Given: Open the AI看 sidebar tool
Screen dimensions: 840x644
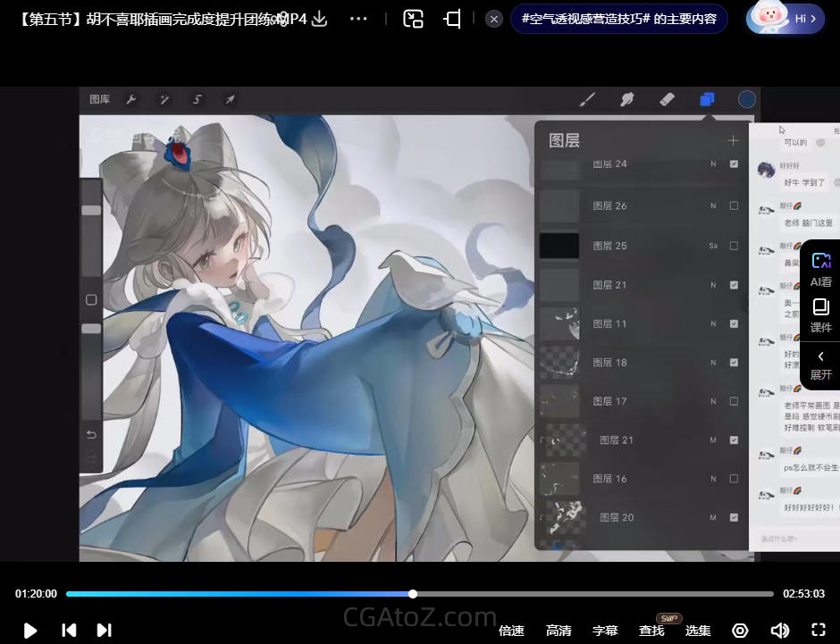Looking at the screenshot, I should point(820,269).
